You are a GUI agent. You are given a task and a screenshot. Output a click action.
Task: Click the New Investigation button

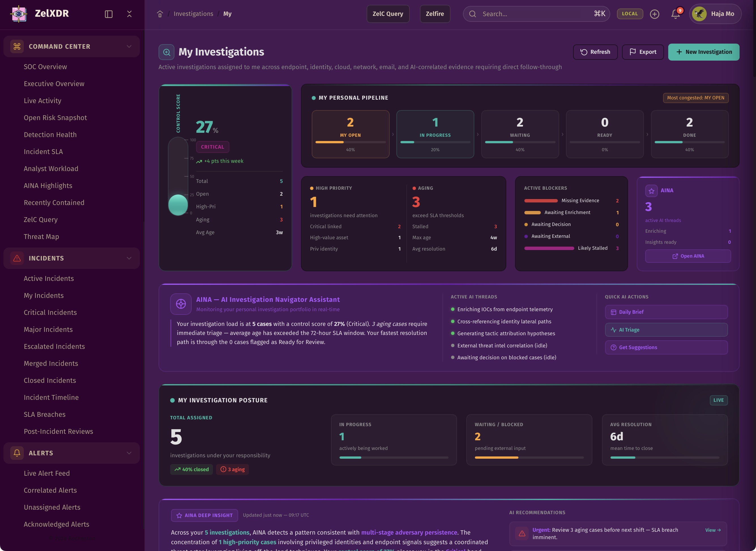pos(704,52)
